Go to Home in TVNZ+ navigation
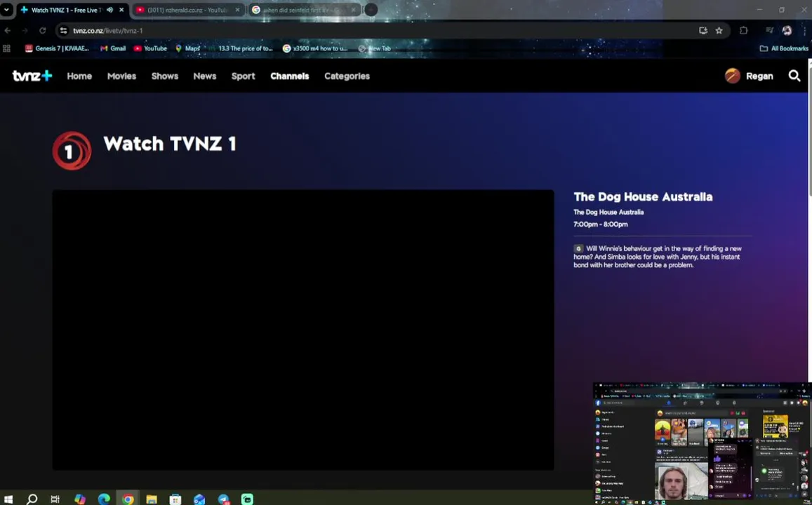This screenshot has height=505, width=812. (79, 76)
